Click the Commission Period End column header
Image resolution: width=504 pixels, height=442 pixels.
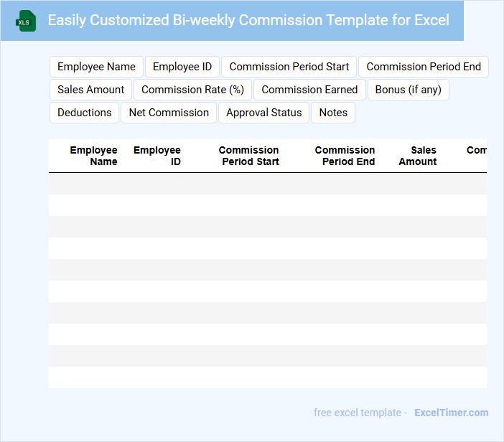345,156
